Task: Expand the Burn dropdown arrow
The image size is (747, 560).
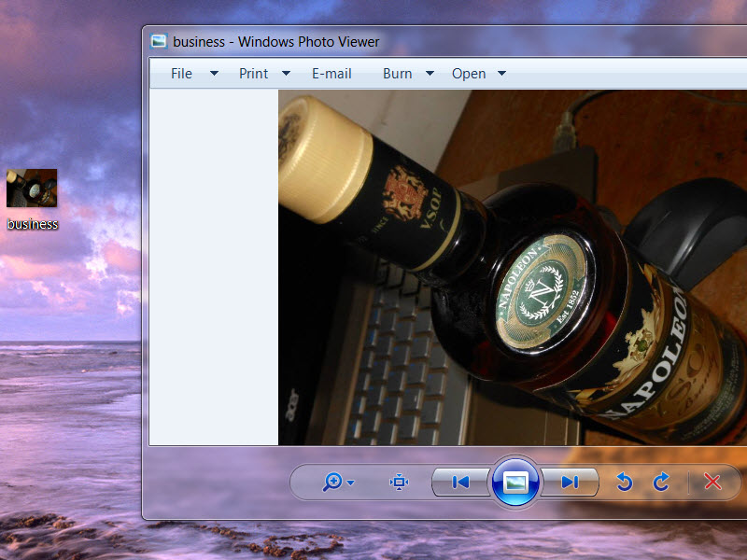Action: [430, 74]
